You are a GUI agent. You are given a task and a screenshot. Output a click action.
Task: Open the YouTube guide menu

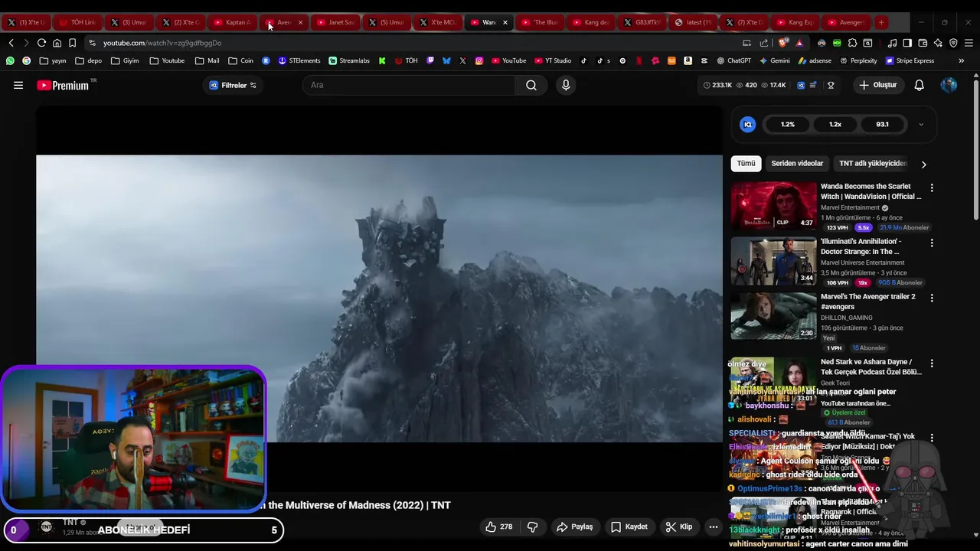click(18, 85)
